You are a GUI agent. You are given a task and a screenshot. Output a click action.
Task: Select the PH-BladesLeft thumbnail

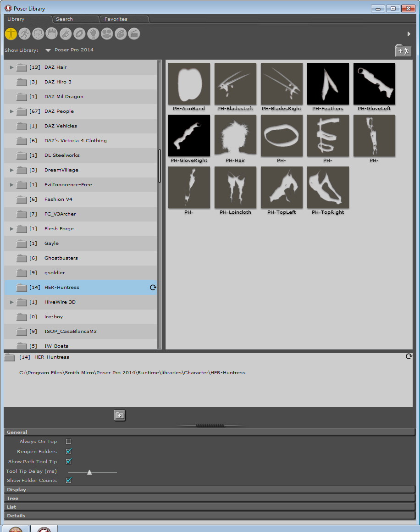point(235,84)
